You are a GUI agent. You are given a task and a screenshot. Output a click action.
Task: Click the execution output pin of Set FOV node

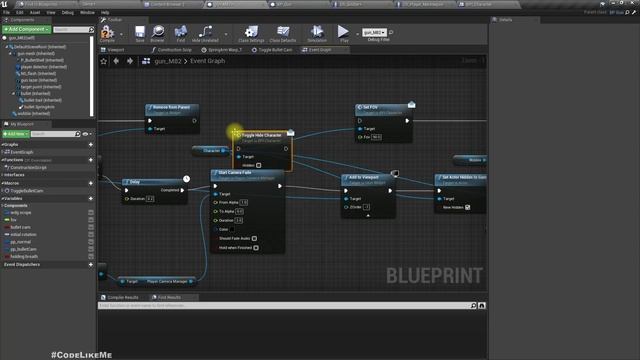[407, 121]
